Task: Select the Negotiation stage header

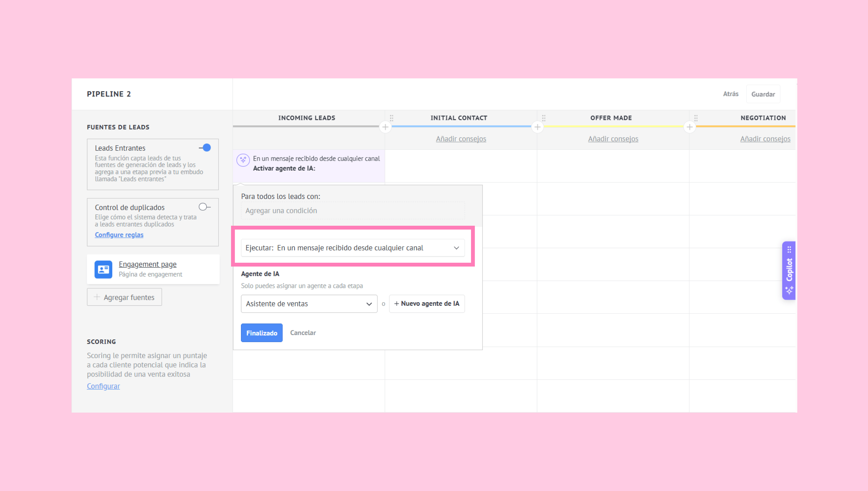Action: [763, 118]
